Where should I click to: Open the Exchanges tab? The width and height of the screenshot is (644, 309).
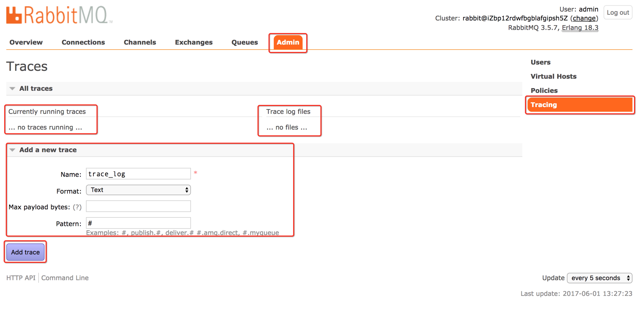point(194,42)
